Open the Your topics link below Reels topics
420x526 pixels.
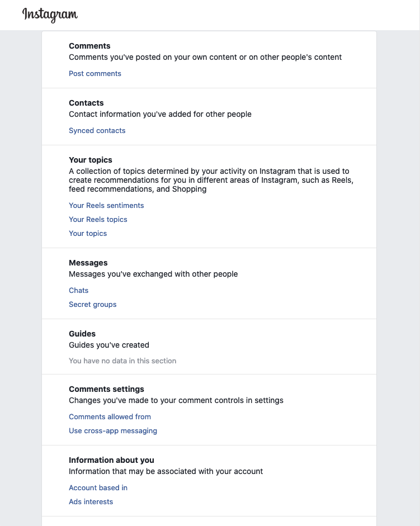point(88,234)
